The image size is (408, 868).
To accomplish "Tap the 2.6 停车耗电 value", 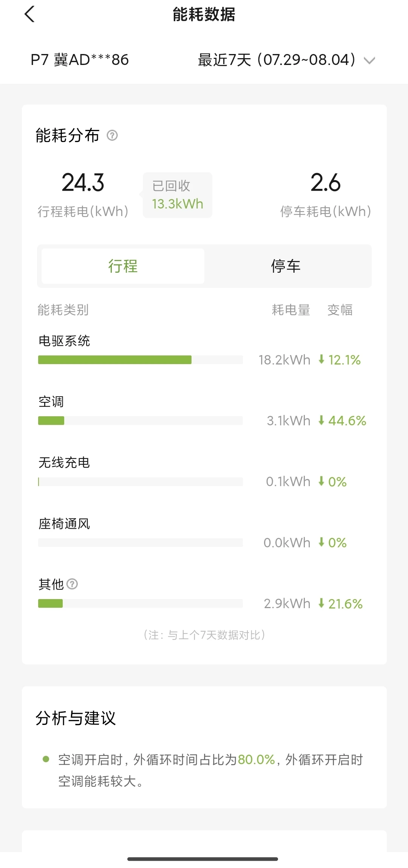I will click(x=325, y=182).
